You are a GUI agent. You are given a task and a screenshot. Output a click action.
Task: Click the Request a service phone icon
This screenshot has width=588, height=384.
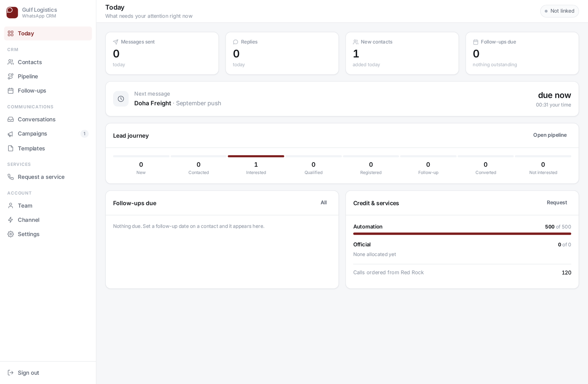pyautogui.click(x=11, y=177)
